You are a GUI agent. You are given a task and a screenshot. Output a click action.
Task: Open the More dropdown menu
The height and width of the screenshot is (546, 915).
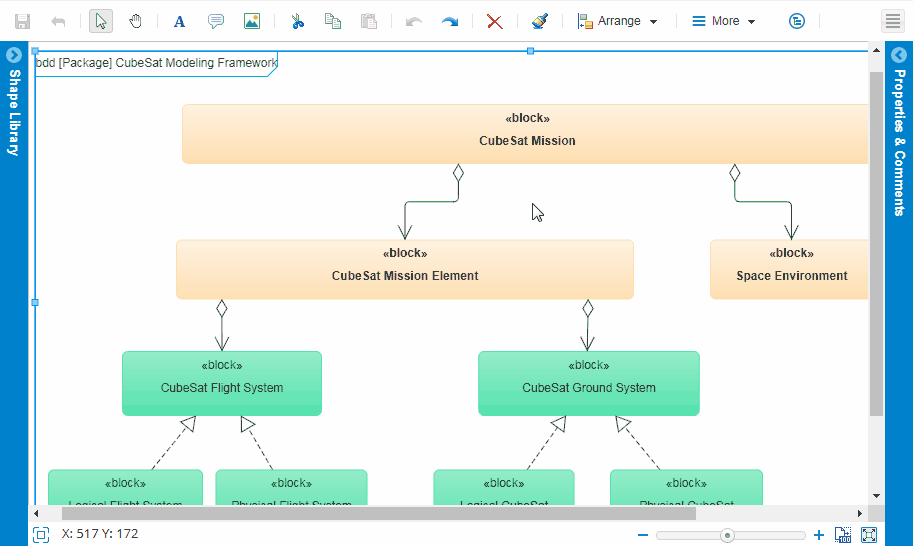pyautogui.click(x=724, y=22)
